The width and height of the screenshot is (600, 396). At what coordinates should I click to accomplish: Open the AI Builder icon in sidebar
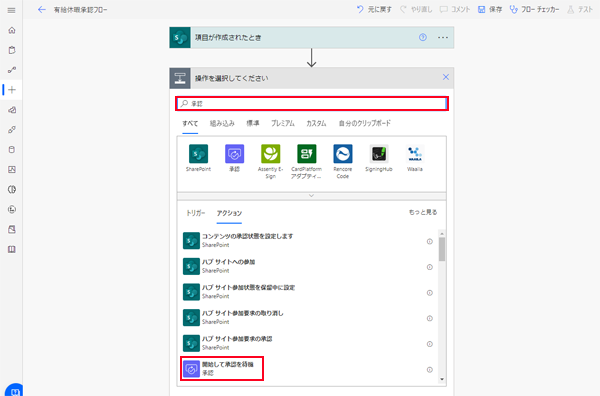coord(12,189)
